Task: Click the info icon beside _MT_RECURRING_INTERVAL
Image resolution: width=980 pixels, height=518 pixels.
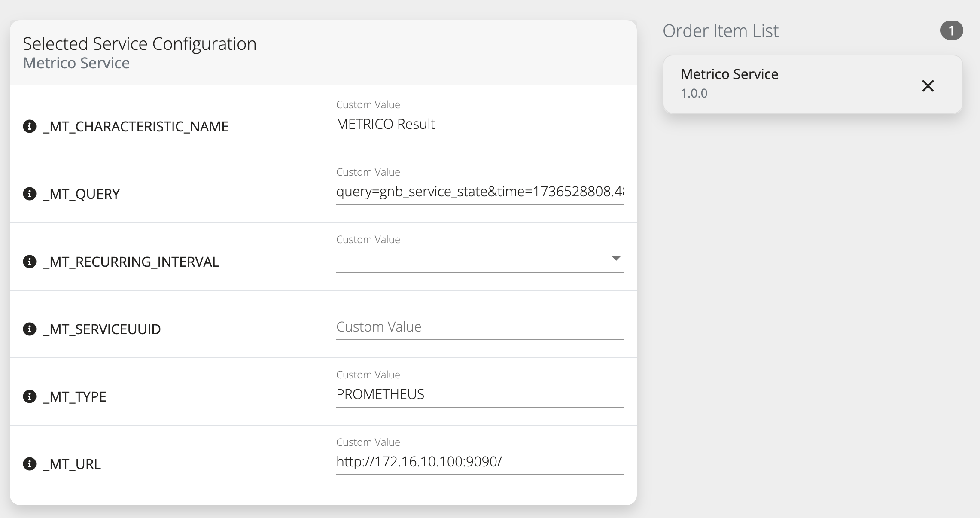Action: [x=29, y=261]
